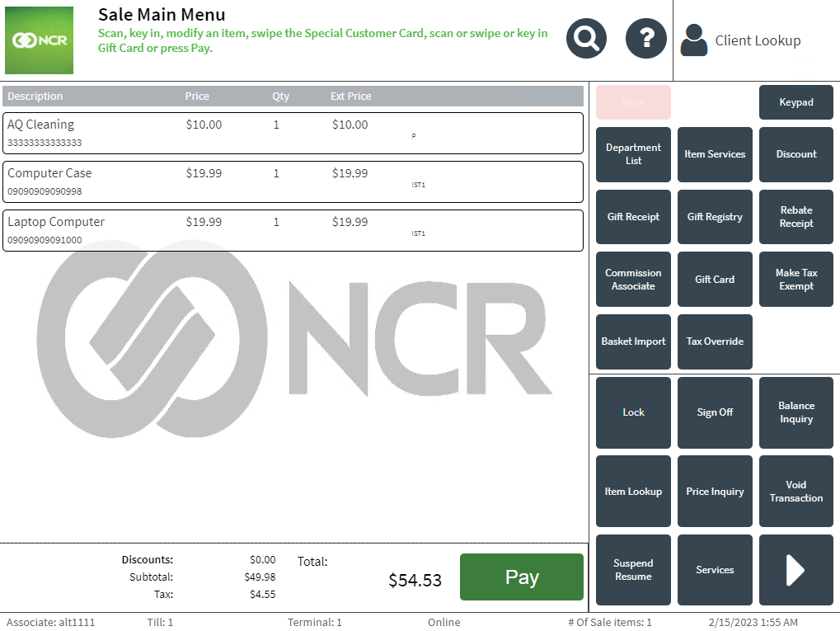Click Terminal: 1 in status bar

pos(314,623)
